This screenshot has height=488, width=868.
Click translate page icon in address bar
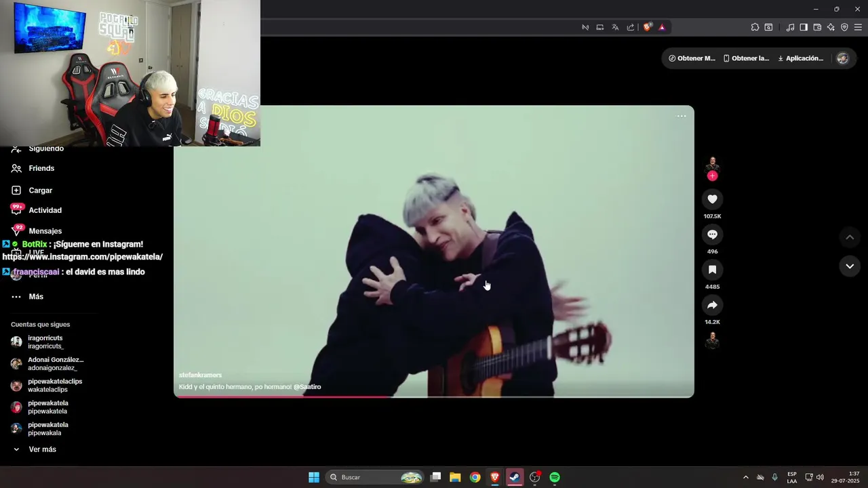tap(615, 27)
